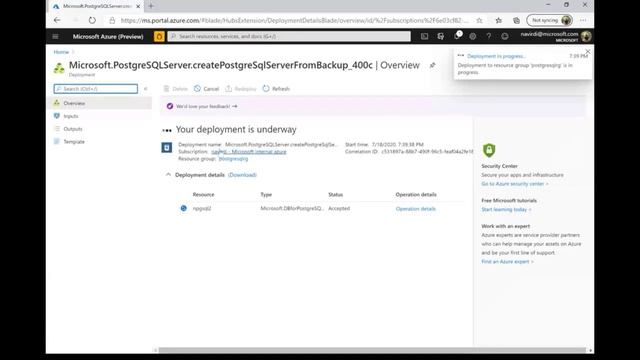Reload the page with browser refresh
The image size is (640, 360).
click(x=92, y=20)
